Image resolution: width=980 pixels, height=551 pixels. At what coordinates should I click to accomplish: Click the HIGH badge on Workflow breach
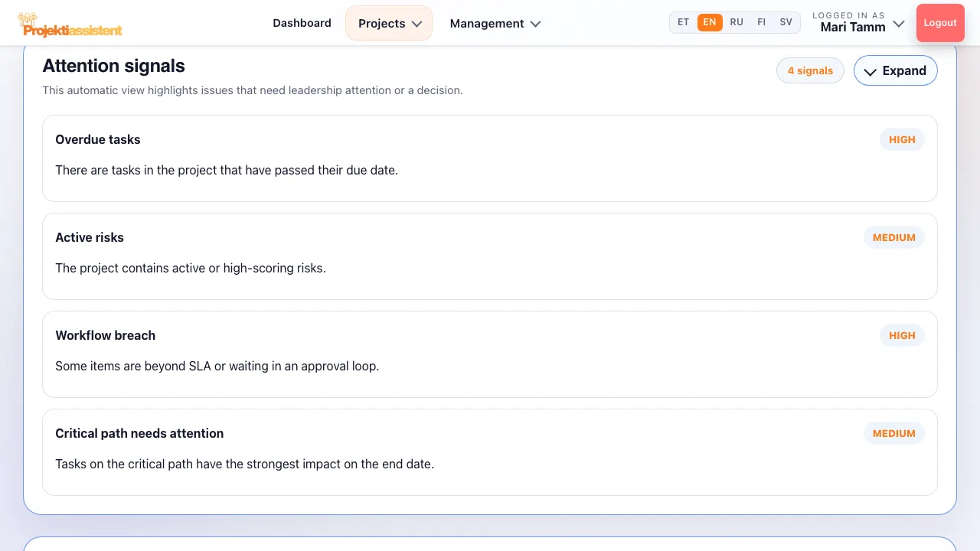point(902,335)
